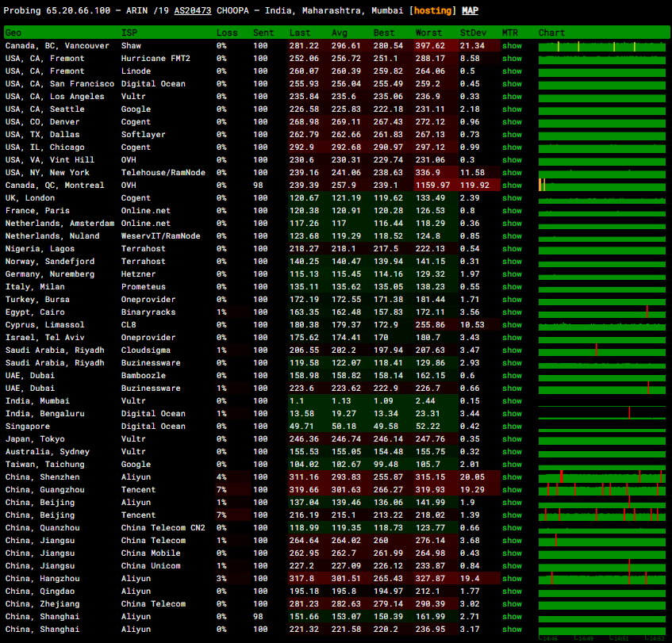
Task: Click latency chart for Guangzhou Tencent
Action: (601, 490)
